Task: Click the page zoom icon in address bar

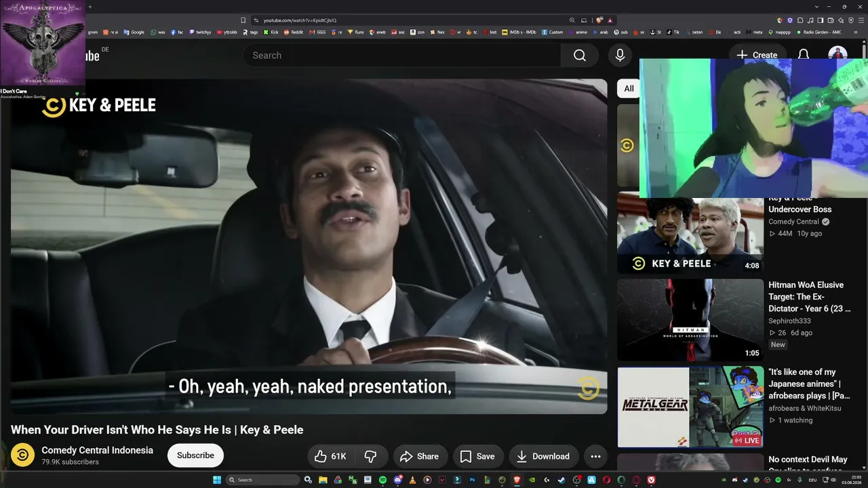Action: [x=572, y=20]
